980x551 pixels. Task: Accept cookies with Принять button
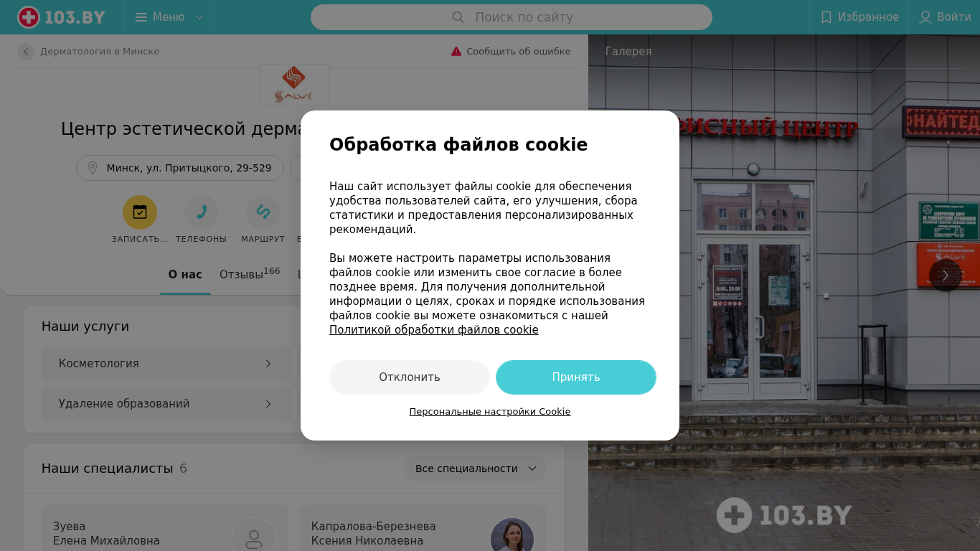click(x=576, y=377)
